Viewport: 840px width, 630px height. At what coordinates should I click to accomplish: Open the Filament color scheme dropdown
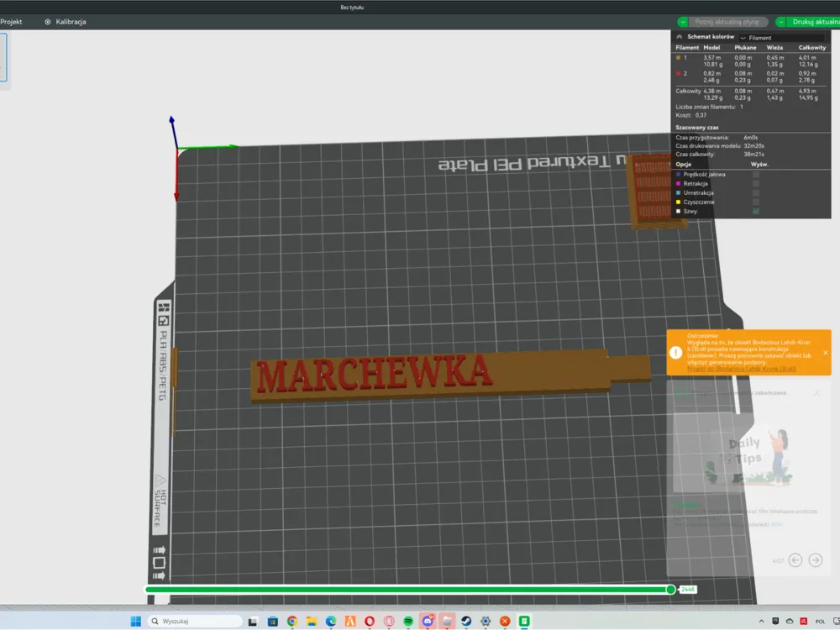(782, 38)
